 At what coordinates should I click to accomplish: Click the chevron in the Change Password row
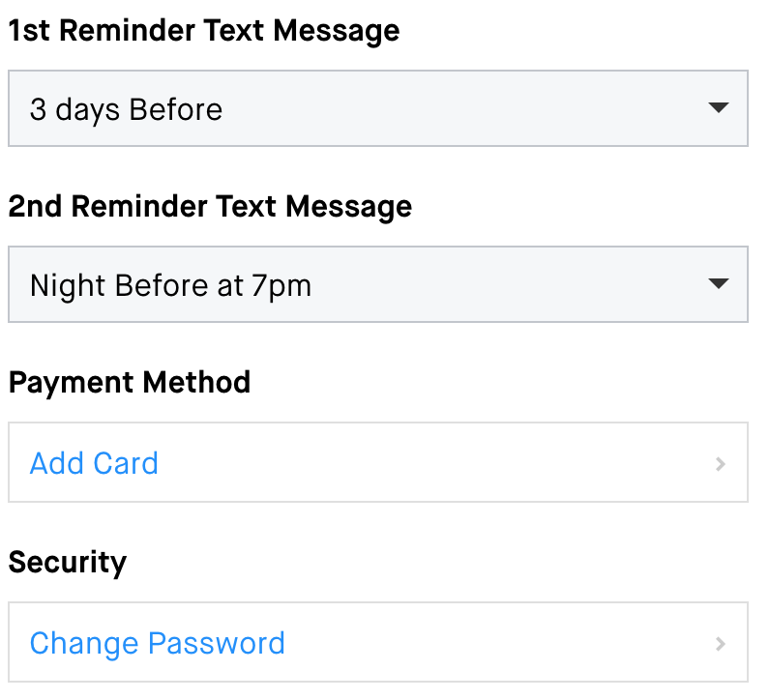click(720, 644)
